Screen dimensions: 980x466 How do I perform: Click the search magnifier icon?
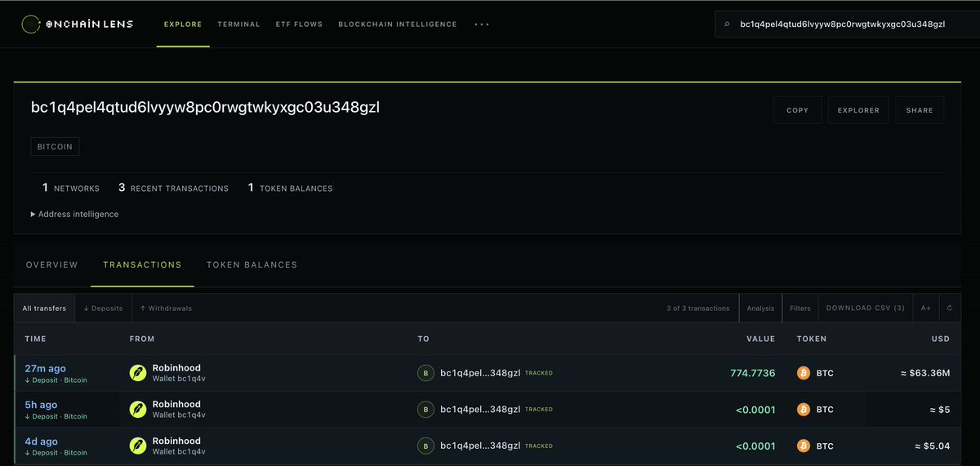pyautogui.click(x=727, y=24)
